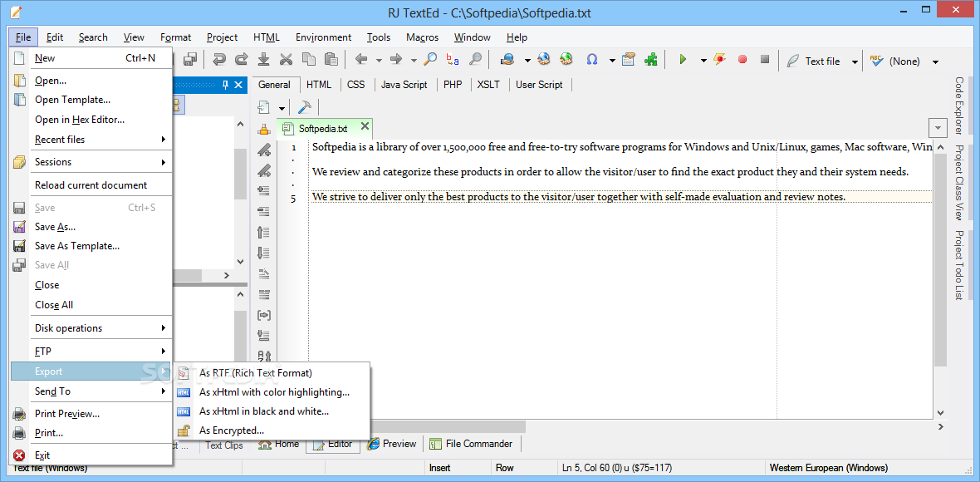Select Open in Hex Editor... menu entry
The image size is (980, 482).
point(91,120)
